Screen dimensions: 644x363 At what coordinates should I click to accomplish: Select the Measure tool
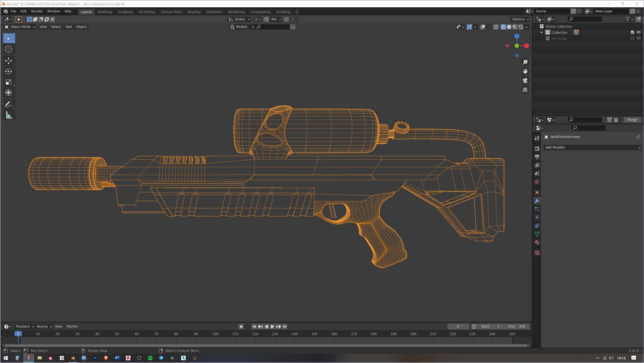(9, 115)
